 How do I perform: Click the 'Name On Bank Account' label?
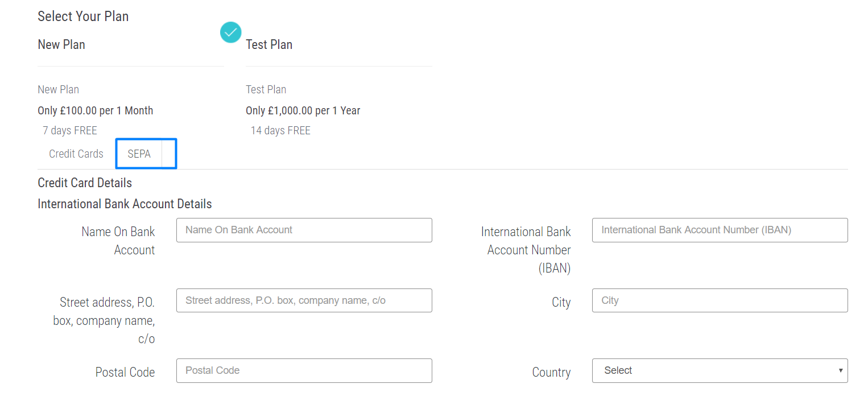118,241
